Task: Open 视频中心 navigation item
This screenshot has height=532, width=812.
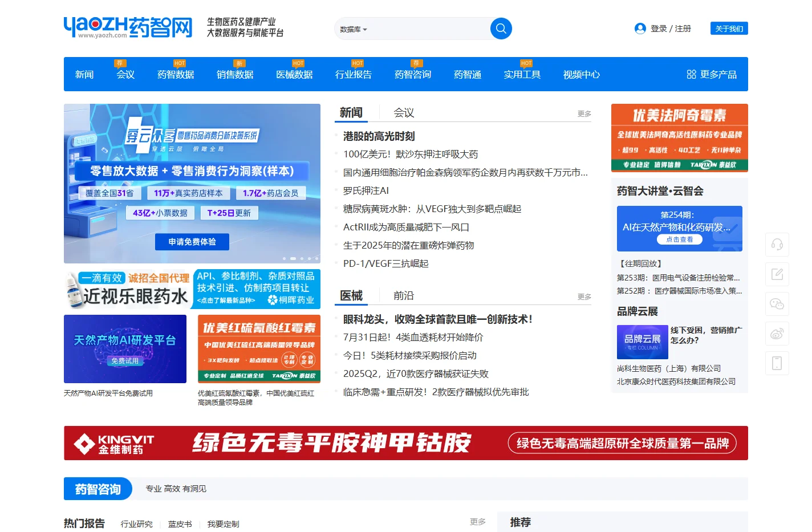Action: tap(582, 75)
